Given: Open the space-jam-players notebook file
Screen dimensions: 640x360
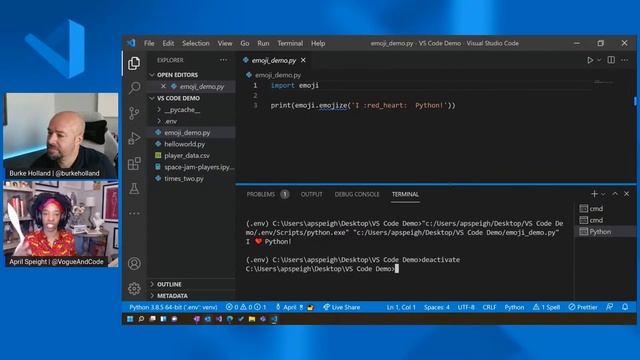Looking at the screenshot, I should [191, 167].
